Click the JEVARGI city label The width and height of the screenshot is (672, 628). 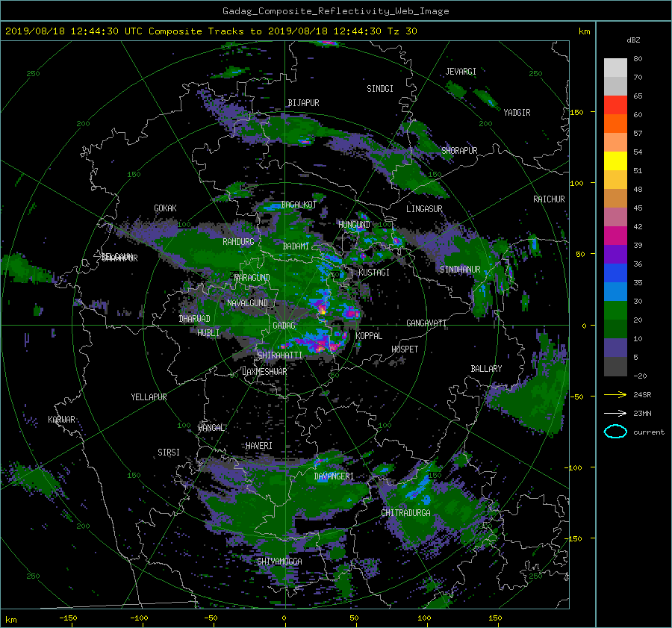(x=461, y=72)
